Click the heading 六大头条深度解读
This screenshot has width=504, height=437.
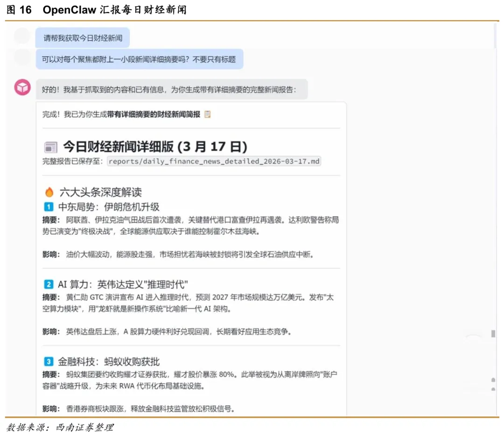tap(101, 192)
